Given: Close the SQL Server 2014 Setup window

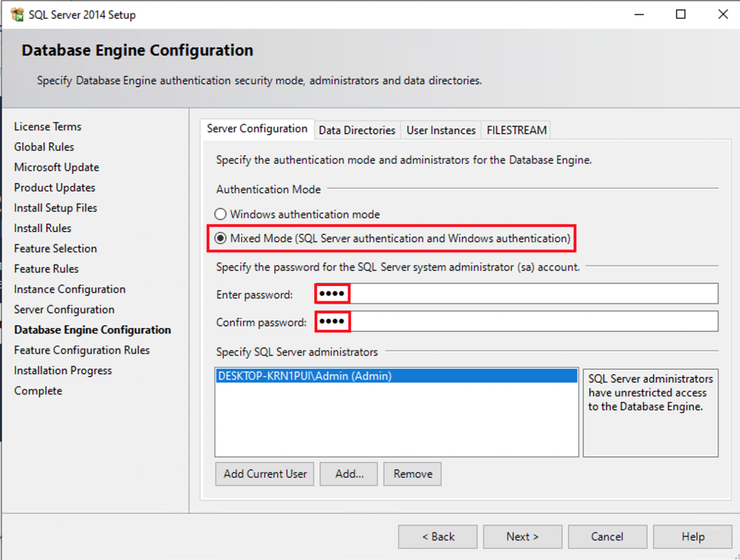Looking at the screenshot, I should [x=723, y=14].
